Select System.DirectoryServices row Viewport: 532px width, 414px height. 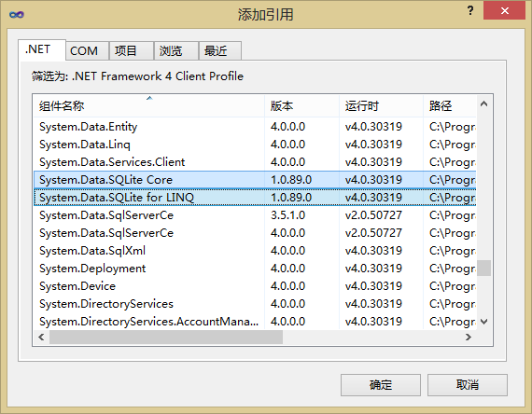pyautogui.click(x=255, y=303)
